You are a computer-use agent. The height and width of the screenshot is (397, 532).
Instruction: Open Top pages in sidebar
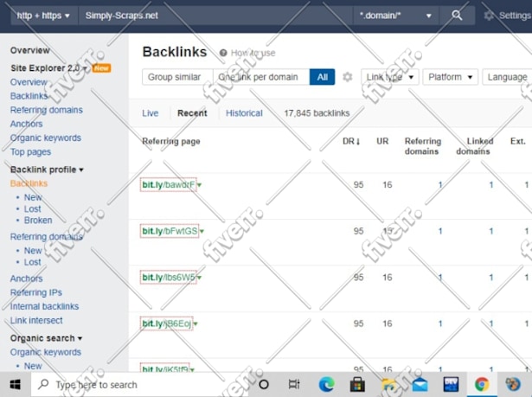(x=30, y=152)
